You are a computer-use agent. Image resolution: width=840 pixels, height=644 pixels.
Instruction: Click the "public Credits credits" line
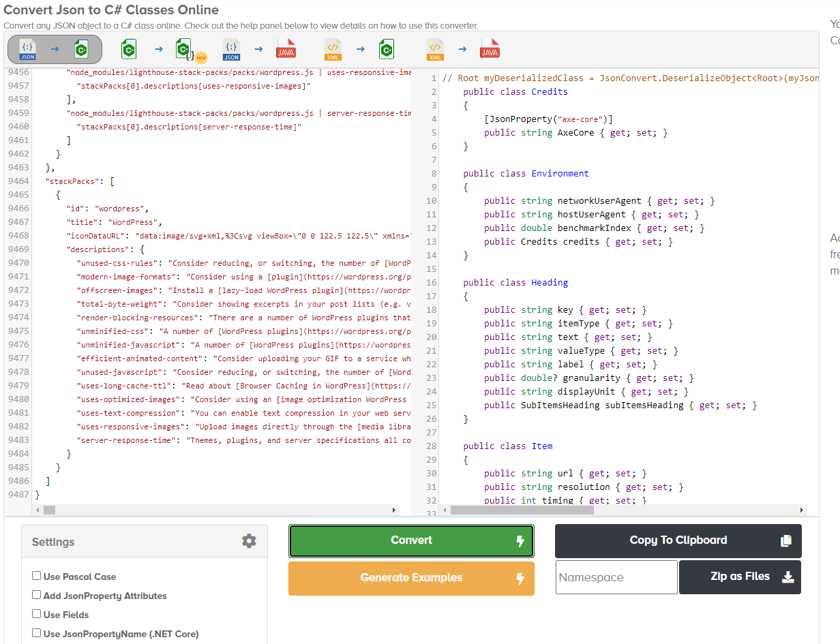point(579,241)
